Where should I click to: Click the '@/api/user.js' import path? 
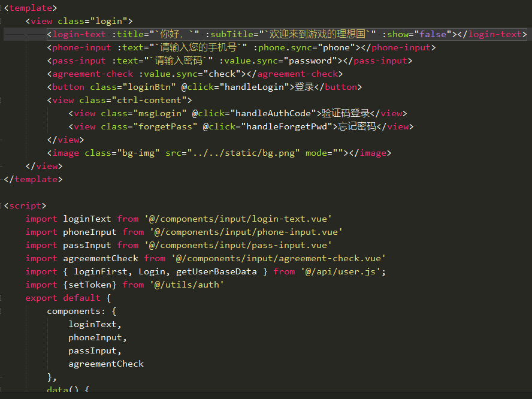click(x=343, y=272)
